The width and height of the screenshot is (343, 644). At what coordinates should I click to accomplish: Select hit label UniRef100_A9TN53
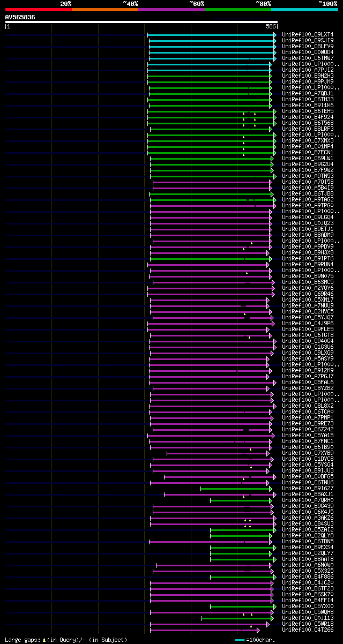pos(308,176)
